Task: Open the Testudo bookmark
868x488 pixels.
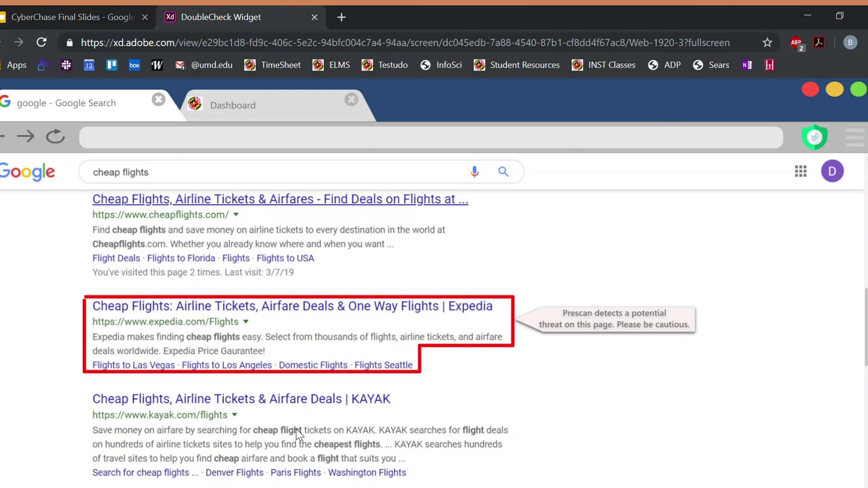Action: (x=385, y=65)
